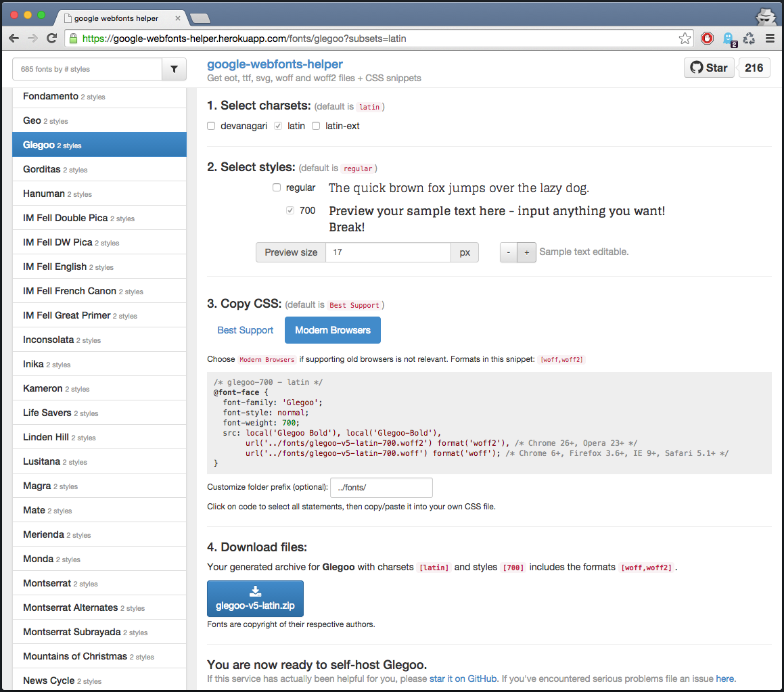Enable the regular style checkbox
This screenshot has width=784, height=692.
point(277,187)
